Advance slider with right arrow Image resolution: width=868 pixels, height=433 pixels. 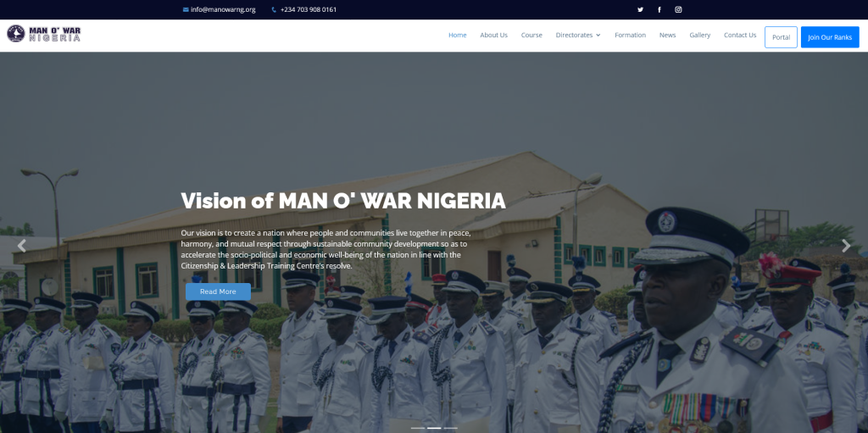coord(846,245)
